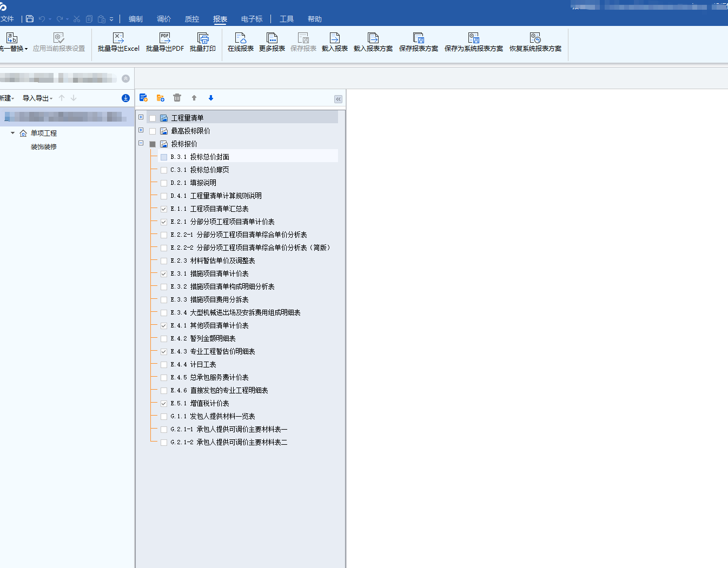Move report up with gray arrow icon
Image resolution: width=728 pixels, height=568 pixels.
194,98
